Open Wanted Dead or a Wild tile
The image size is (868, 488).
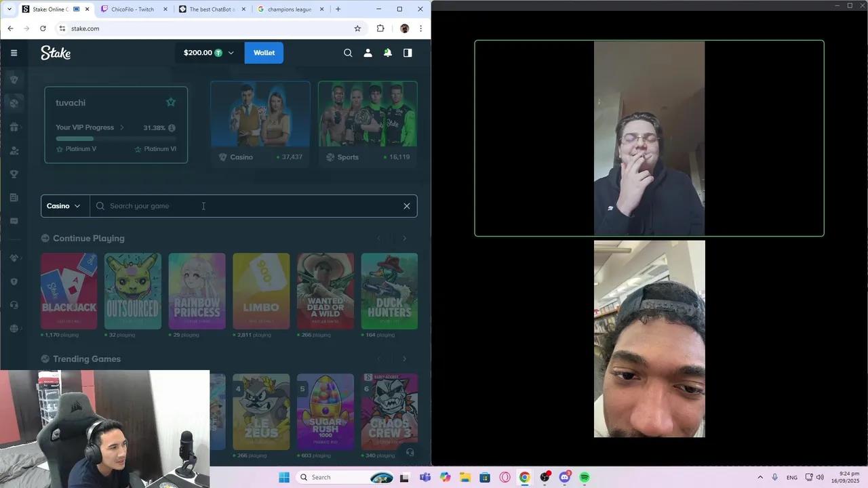(x=325, y=291)
